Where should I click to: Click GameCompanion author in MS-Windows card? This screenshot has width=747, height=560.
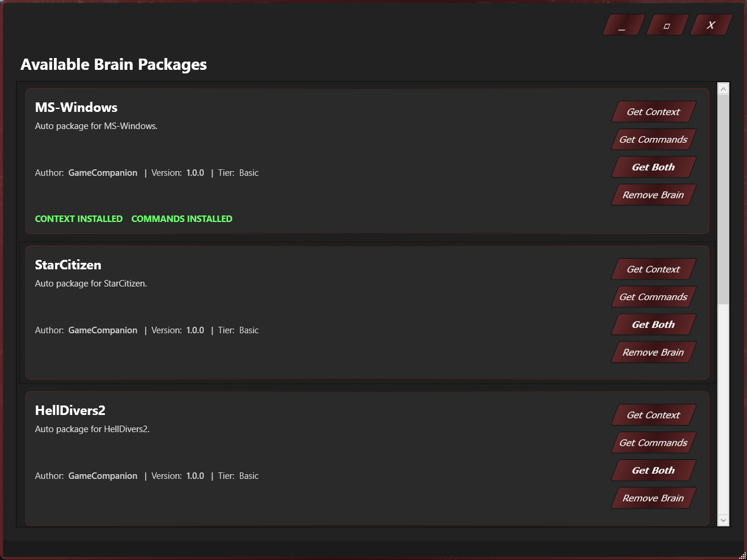(x=103, y=173)
